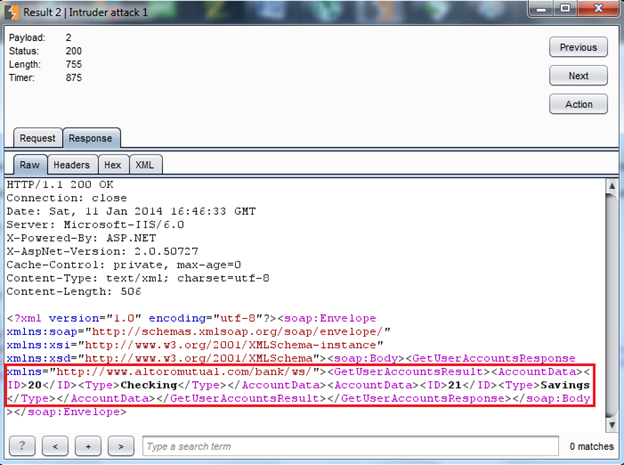
Task: Open the Action menu button
Action: [x=578, y=104]
